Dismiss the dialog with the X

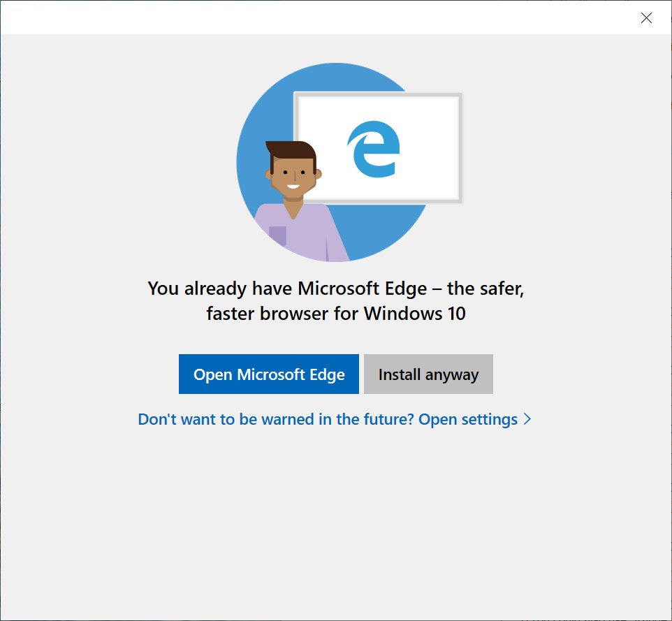coord(646,18)
